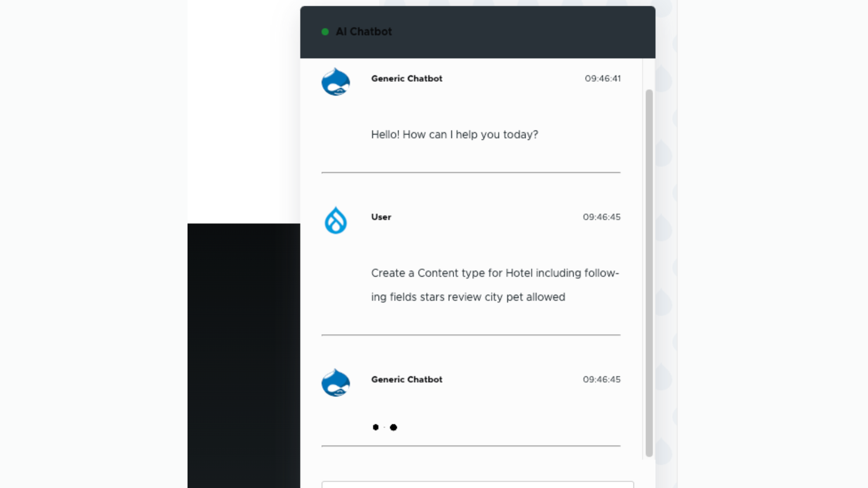Click the Drupal logo next to first greeting message
Screen dimensions: 868x488
tap(336, 81)
